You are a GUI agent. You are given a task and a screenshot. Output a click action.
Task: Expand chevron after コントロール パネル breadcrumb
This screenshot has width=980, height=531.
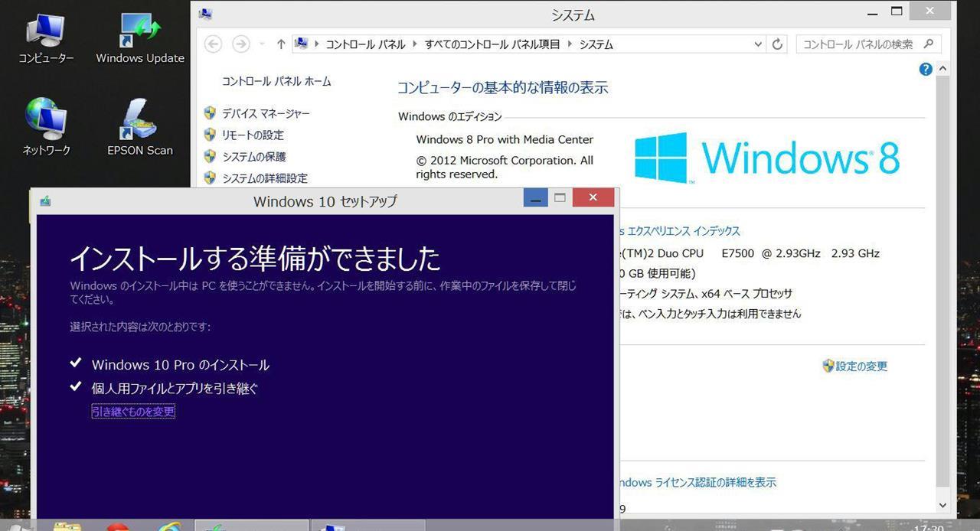pyautogui.click(x=416, y=44)
